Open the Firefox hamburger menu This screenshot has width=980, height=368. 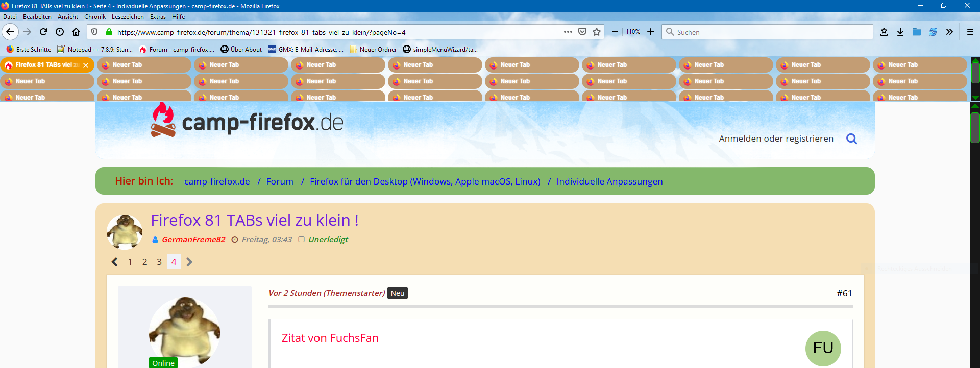[970, 32]
